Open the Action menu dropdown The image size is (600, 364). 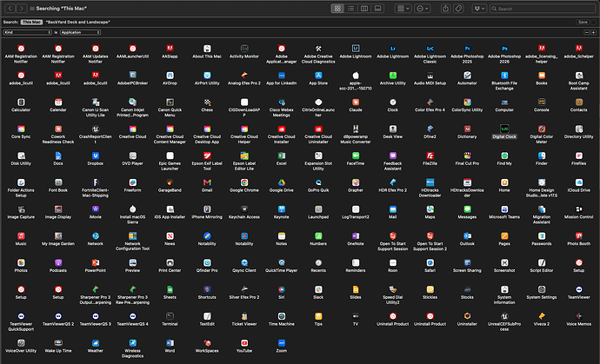[423, 9]
